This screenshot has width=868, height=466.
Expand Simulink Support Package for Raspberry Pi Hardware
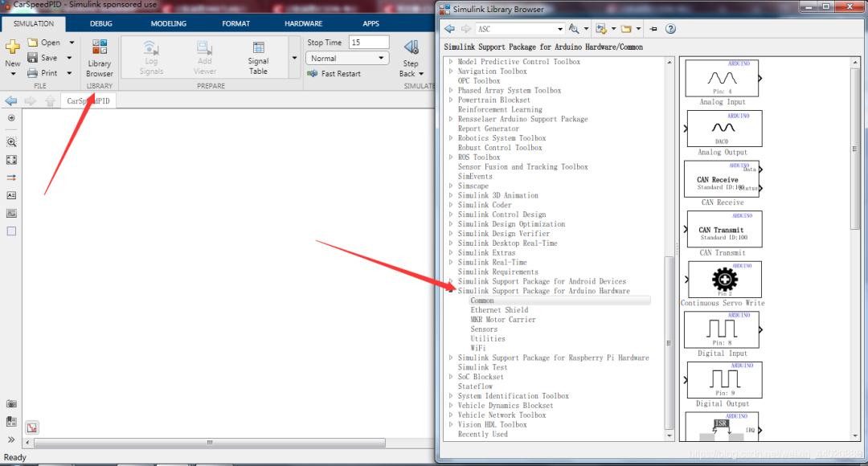451,358
